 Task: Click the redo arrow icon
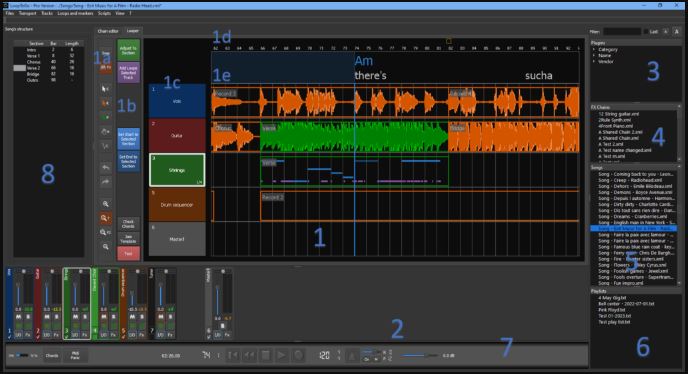[105, 182]
